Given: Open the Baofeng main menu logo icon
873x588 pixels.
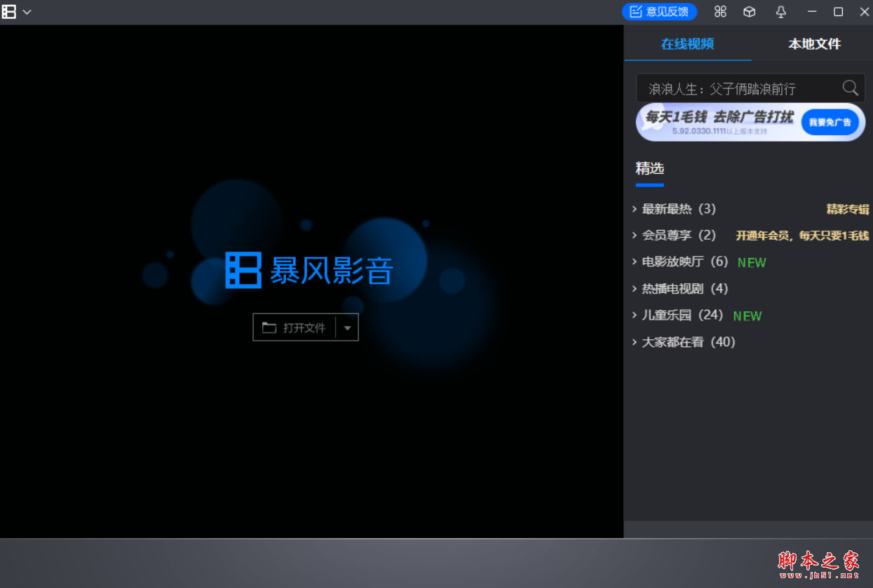Looking at the screenshot, I should coord(9,12).
